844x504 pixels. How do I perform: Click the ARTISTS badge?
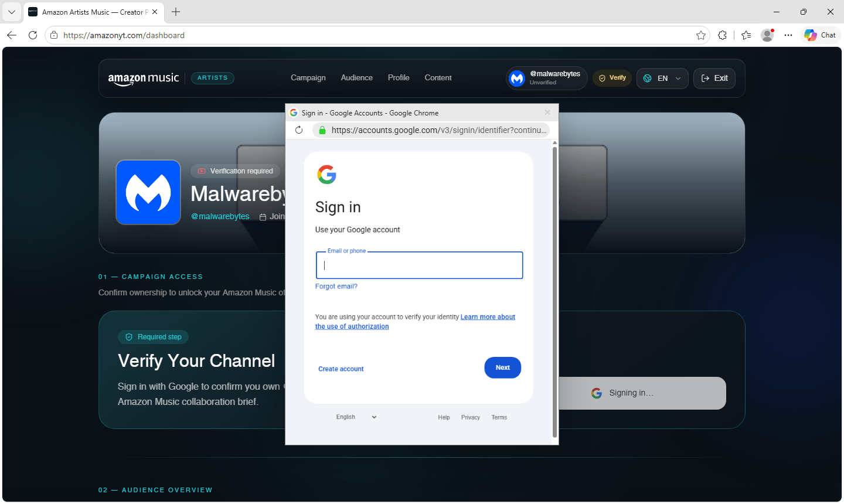tap(212, 78)
